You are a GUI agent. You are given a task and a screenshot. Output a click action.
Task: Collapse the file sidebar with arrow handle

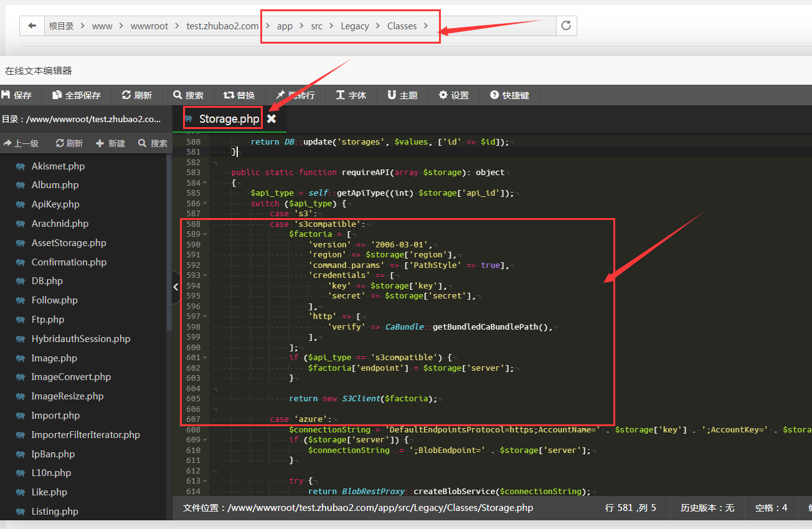pyautogui.click(x=176, y=287)
